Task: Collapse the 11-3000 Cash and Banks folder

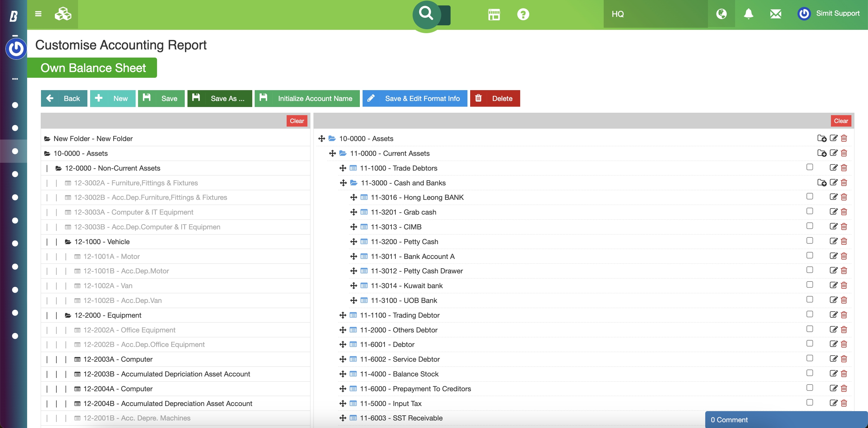Action: pos(354,183)
